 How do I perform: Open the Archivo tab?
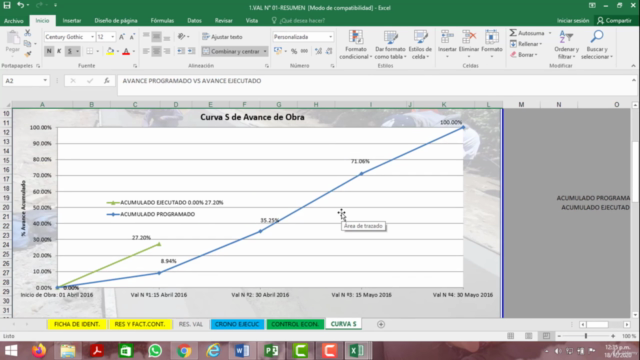(13, 20)
